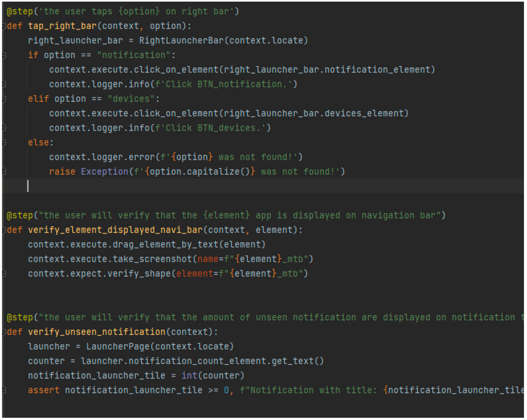Screen dimensions: 527x420
Task: Collapse the else block fold marker
Action: point(4,142)
